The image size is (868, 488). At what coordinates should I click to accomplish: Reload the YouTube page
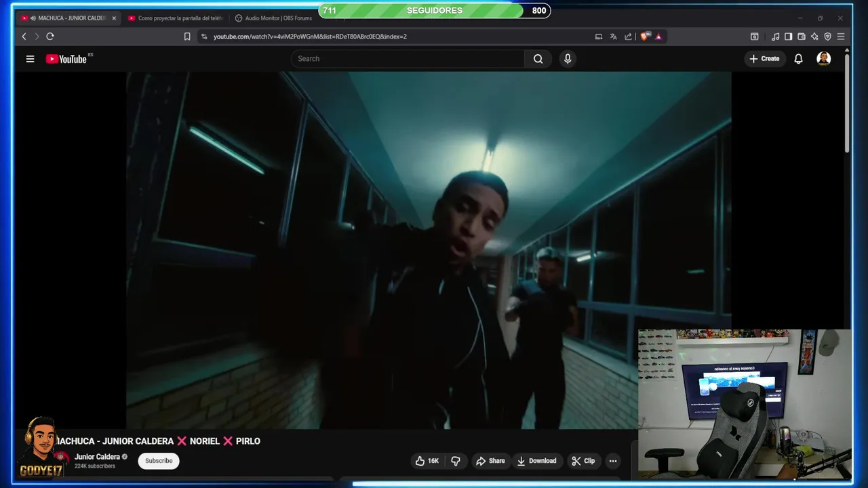tap(50, 37)
